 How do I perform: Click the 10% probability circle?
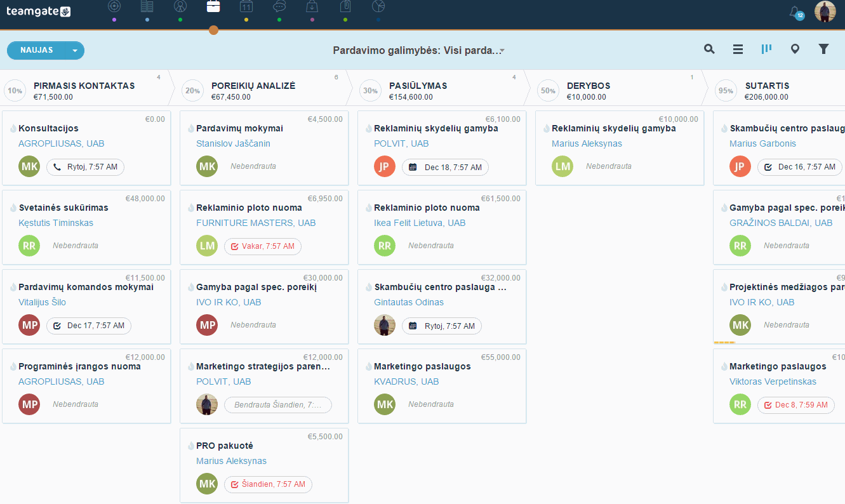(15, 91)
